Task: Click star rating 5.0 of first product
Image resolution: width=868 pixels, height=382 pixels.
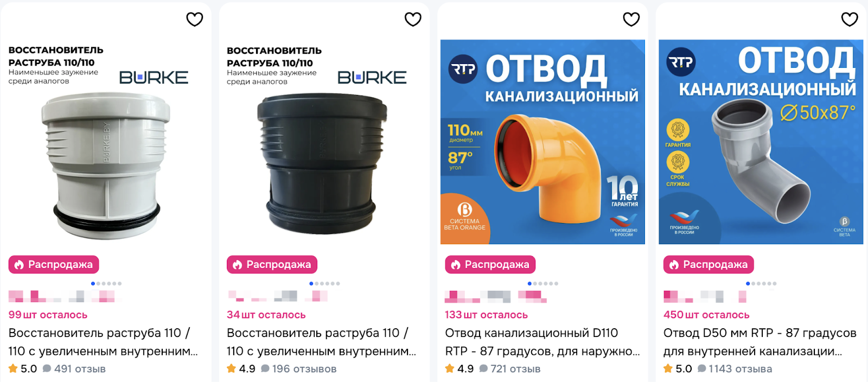Action: click(x=13, y=368)
